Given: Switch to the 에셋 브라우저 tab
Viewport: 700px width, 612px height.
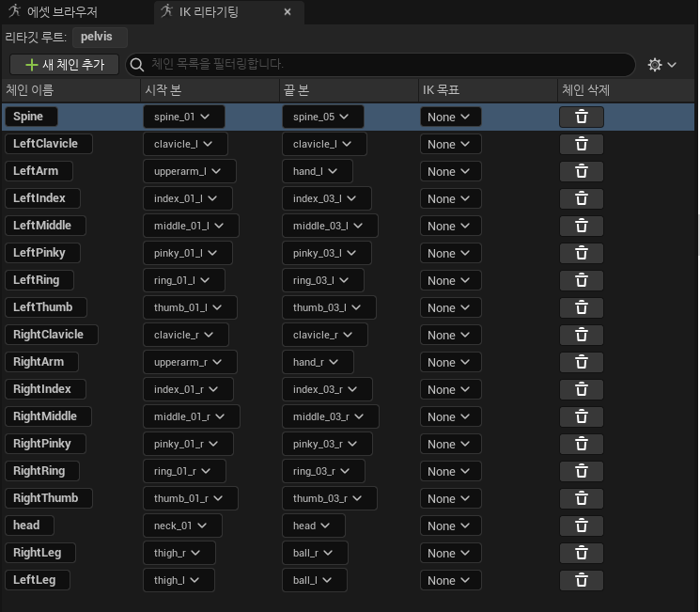Looking at the screenshot, I should point(54,11).
